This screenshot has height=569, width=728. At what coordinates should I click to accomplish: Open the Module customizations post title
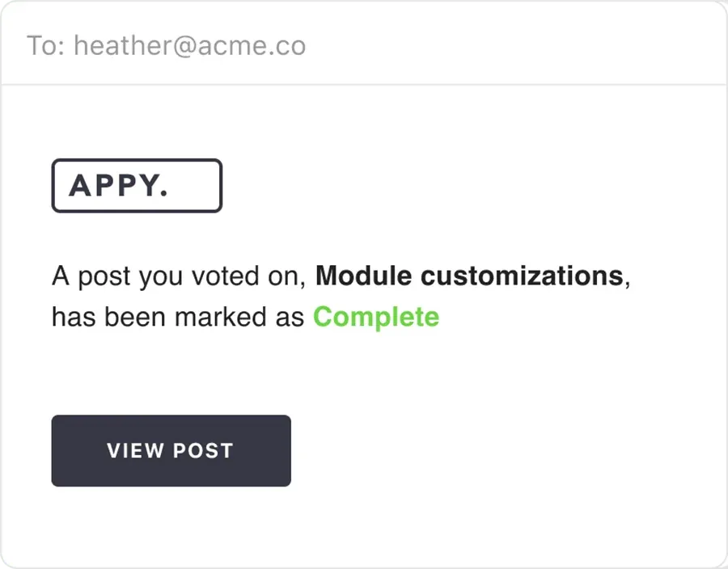click(468, 276)
